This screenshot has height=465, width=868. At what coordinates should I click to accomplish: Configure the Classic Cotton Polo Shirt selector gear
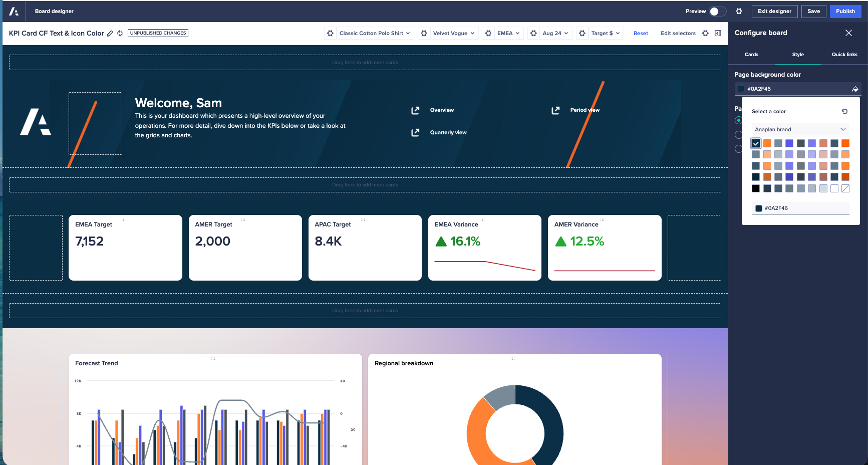pyautogui.click(x=330, y=33)
